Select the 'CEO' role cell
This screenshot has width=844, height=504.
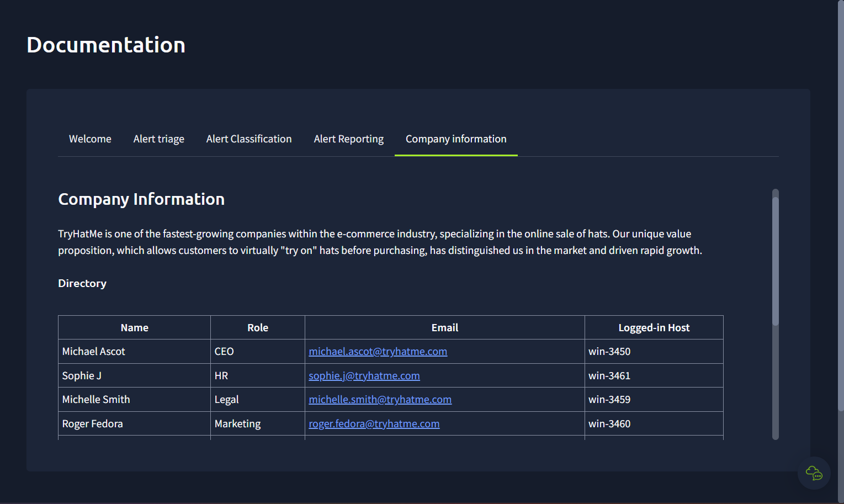coord(258,352)
